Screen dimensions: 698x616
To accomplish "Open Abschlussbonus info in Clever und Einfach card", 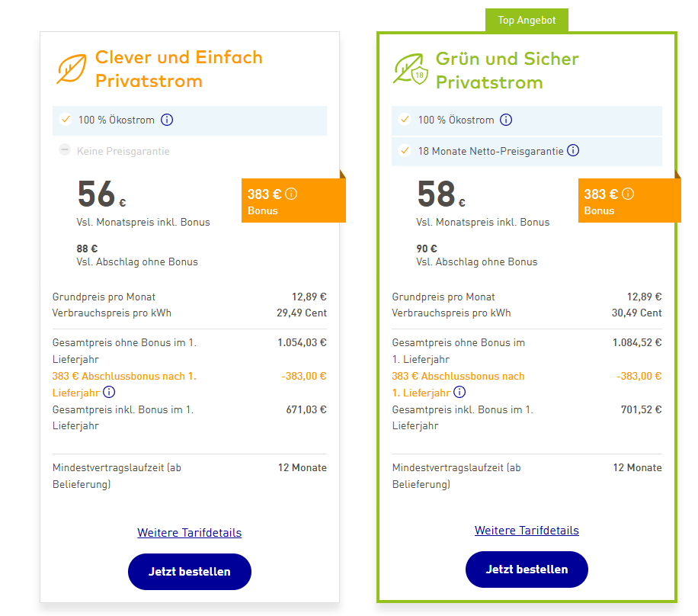I will pos(109,393).
